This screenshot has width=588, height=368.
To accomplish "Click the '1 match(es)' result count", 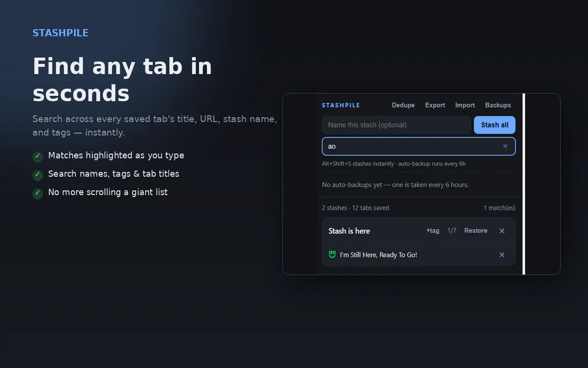I will (x=499, y=208).
